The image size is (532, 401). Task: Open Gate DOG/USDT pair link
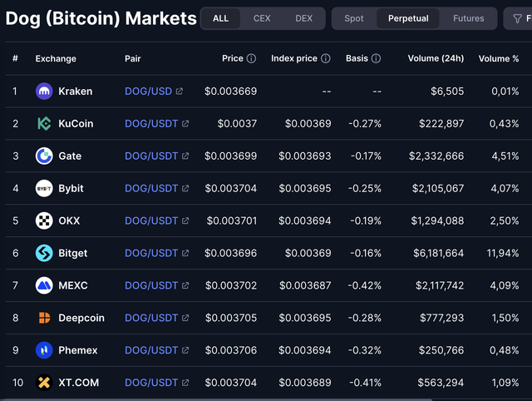(151, 156)
